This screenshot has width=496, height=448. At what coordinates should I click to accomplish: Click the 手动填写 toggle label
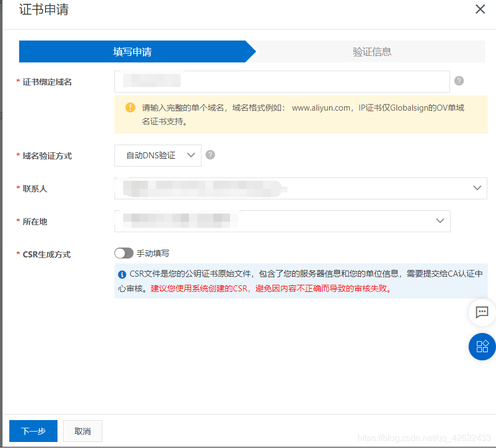[153, 253]
